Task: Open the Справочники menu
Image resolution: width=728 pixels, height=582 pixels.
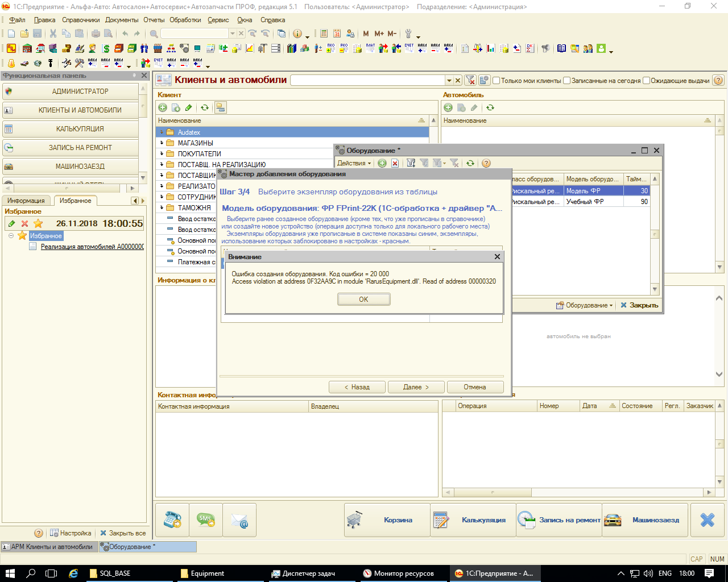Action: coord(81,20)
